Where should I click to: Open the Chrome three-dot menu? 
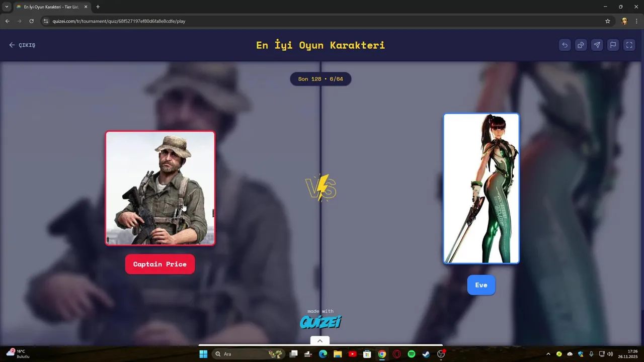[636, 21]
